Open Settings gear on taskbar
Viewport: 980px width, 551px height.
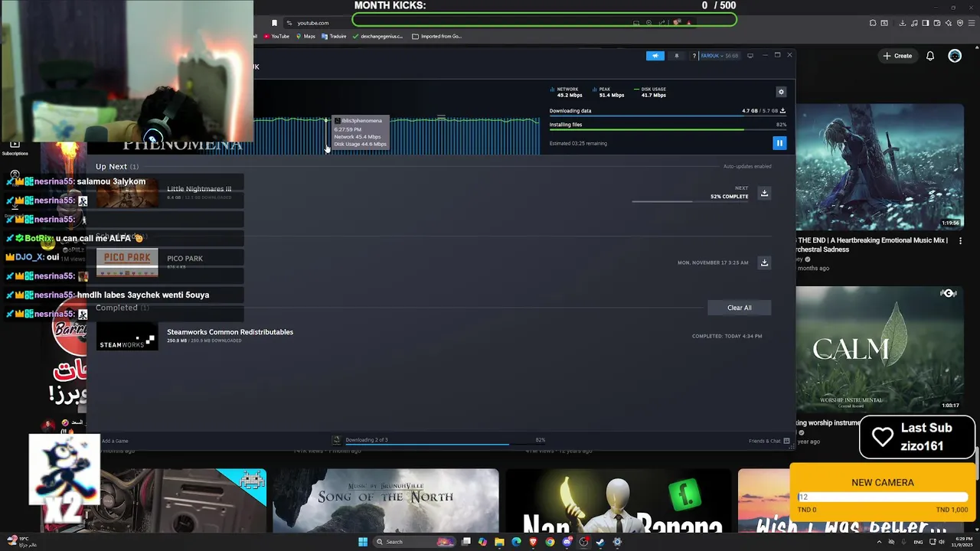tap(617, 542)
